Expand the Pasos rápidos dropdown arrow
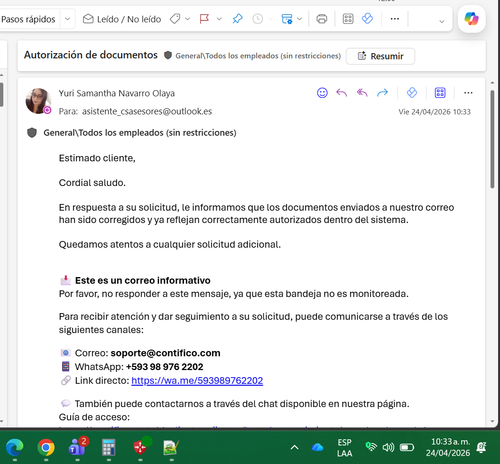The image size is (500, 464). (67, 19)
